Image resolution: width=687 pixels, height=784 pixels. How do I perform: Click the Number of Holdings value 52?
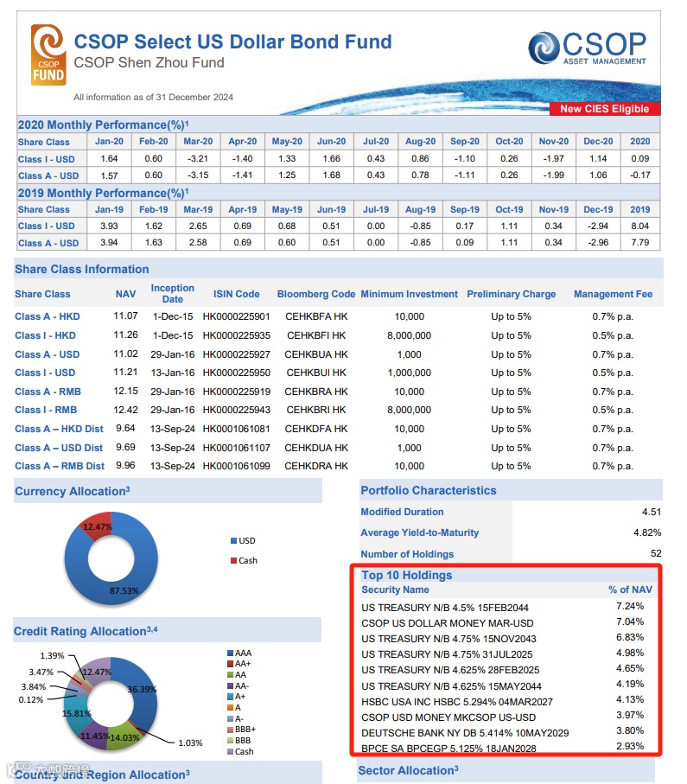pos(656,553)
